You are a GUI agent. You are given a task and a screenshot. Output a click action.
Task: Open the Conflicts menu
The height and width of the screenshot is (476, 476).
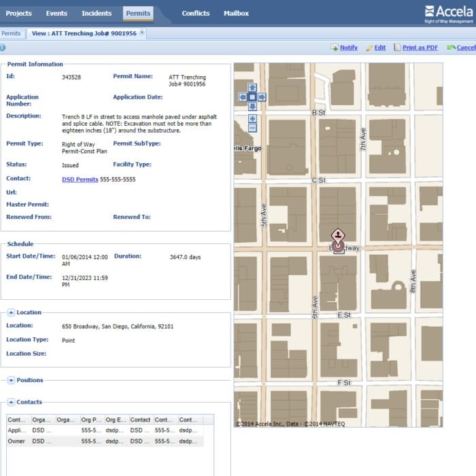coord(196,13)
